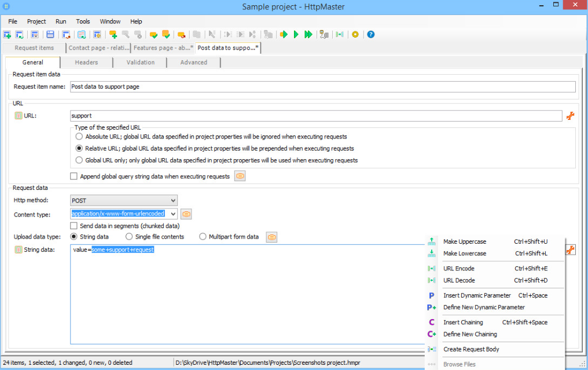Click the single green play arrow icon
The width and height of the screenshot is (588, 370).
(x=296, y=35)
